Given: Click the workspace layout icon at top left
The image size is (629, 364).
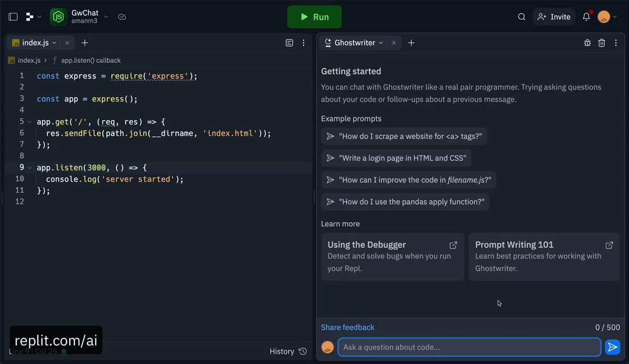Looking at the screenshot, I should [13, 16].
